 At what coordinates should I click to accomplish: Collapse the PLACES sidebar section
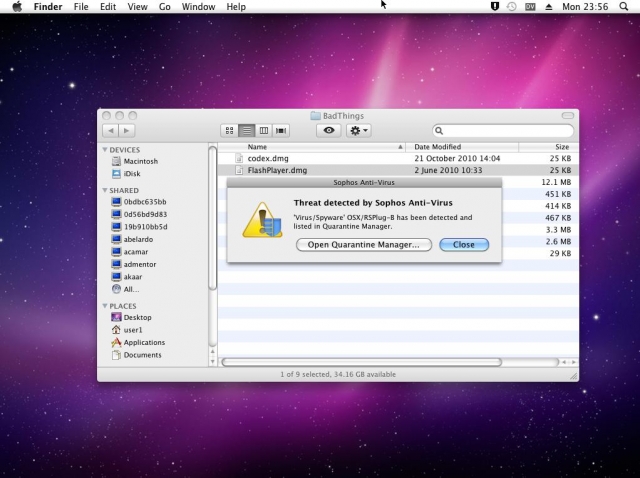(x=105, y=306)
